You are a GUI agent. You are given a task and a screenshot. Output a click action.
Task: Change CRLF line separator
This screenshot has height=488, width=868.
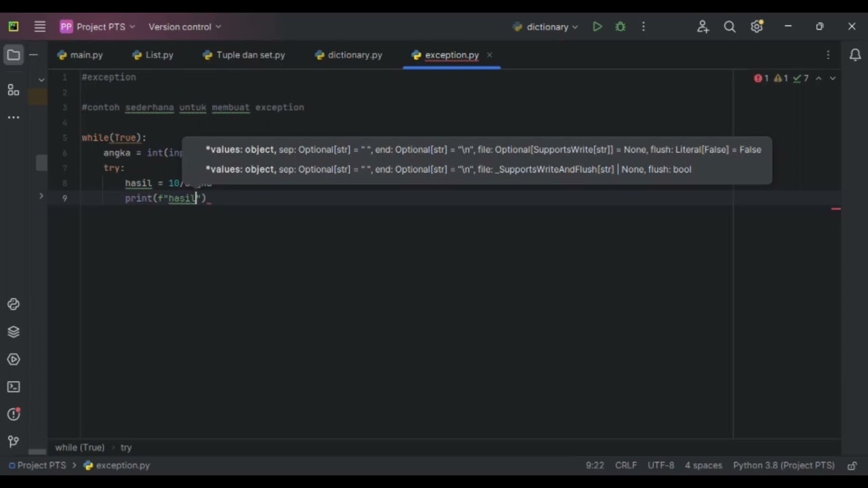click(626, 466)
